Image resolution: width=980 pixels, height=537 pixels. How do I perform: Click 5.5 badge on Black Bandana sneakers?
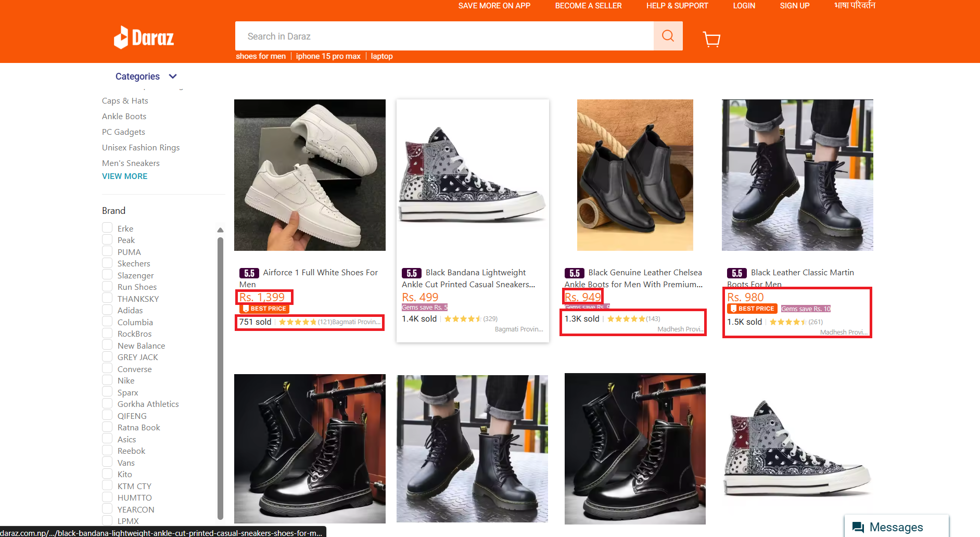[x=412, y=273]
